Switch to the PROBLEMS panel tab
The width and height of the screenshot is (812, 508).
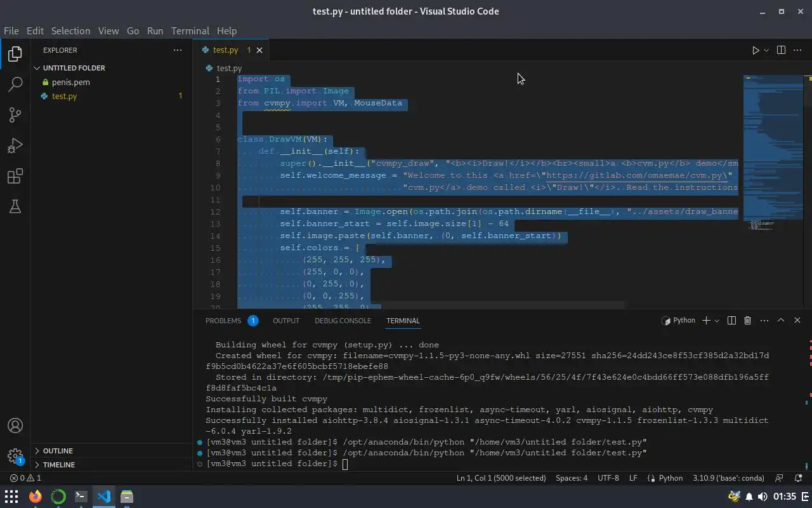tap(231, 321)
